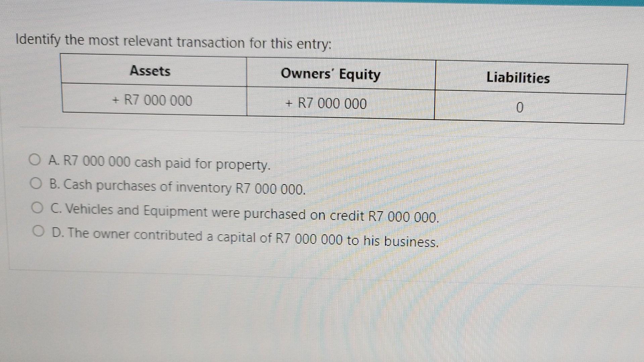Screen dimensions: 644x362
Task: Click the + R7 000 000 under Assets
Action: click(152, 100)
